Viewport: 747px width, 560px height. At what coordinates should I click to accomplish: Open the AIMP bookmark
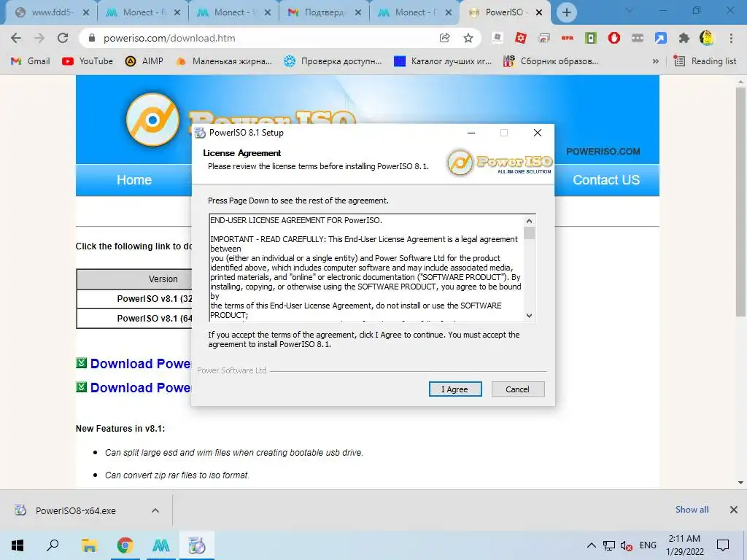pyautogui.click(x=144, y=61)
